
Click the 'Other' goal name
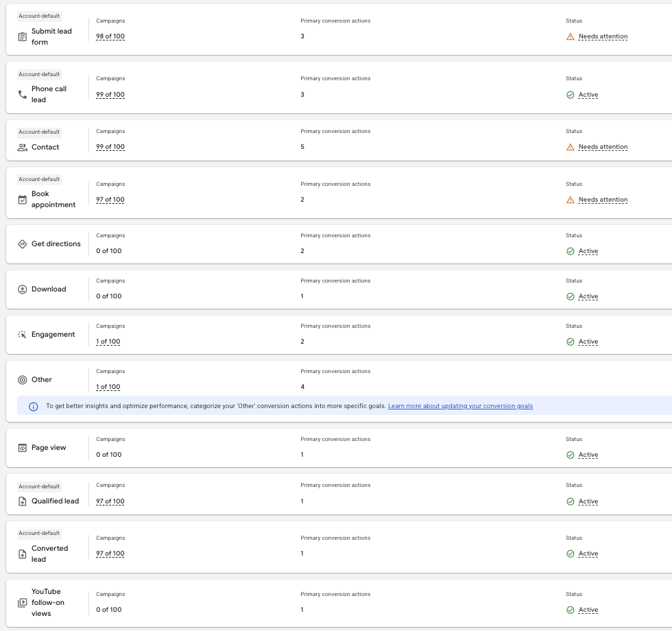(41, 379)
